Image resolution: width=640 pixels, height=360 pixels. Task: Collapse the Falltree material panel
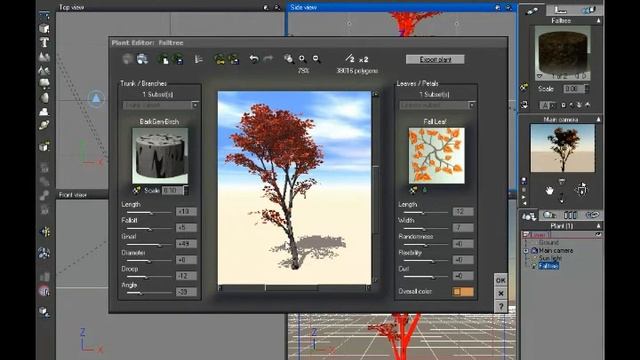click(598, 20)
